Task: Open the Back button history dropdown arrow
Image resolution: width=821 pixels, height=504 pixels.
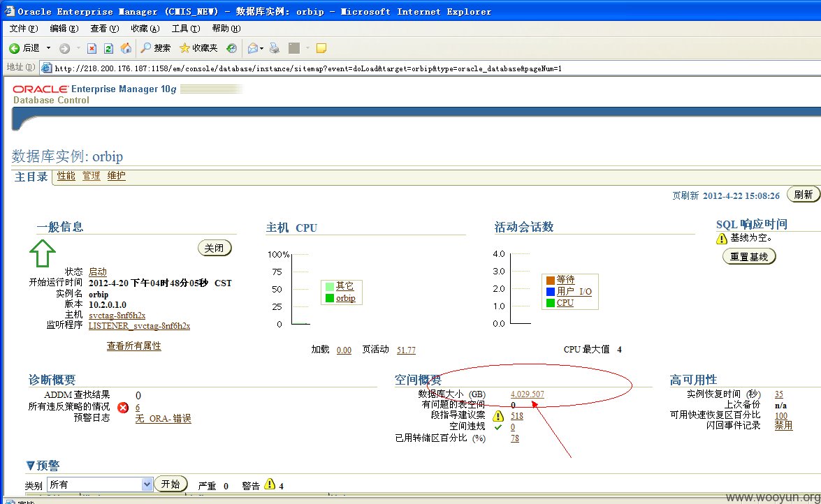Action: pos(49,48)
